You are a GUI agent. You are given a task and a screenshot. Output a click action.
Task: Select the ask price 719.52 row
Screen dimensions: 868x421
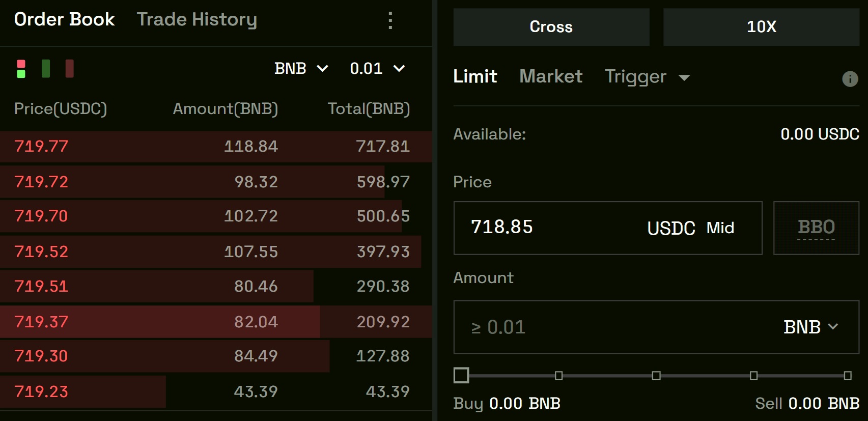(216, 251)
